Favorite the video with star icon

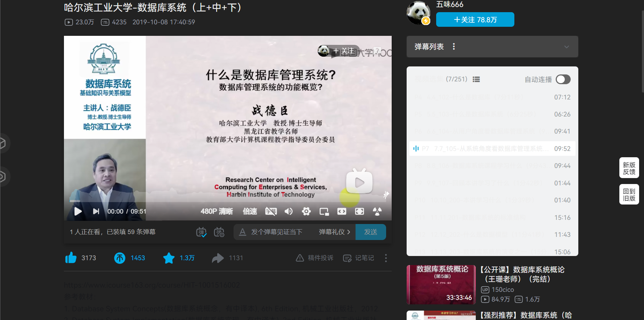[169, 258]
